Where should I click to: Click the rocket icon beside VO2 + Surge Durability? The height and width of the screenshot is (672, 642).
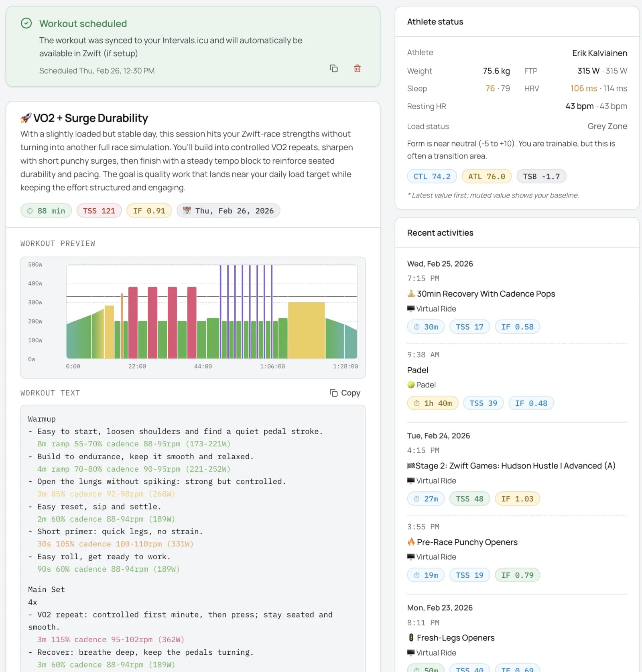click(25, 118)
